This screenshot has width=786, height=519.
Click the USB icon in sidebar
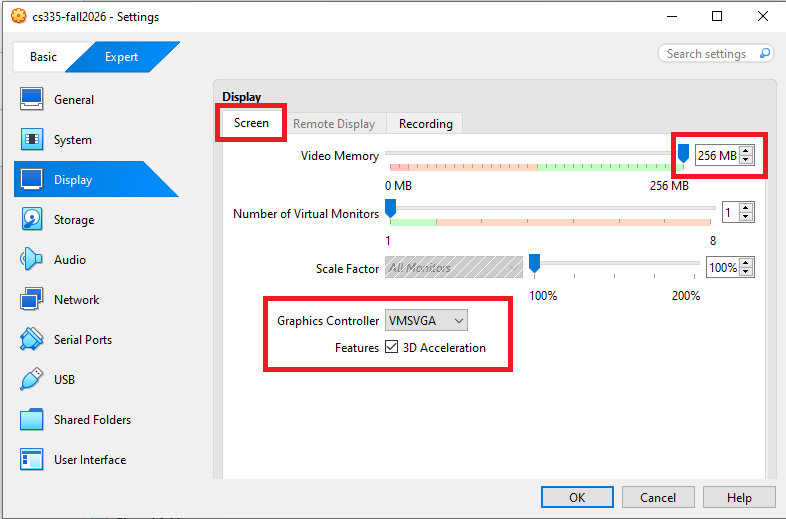pyautogui.click(x=32, y=380)
